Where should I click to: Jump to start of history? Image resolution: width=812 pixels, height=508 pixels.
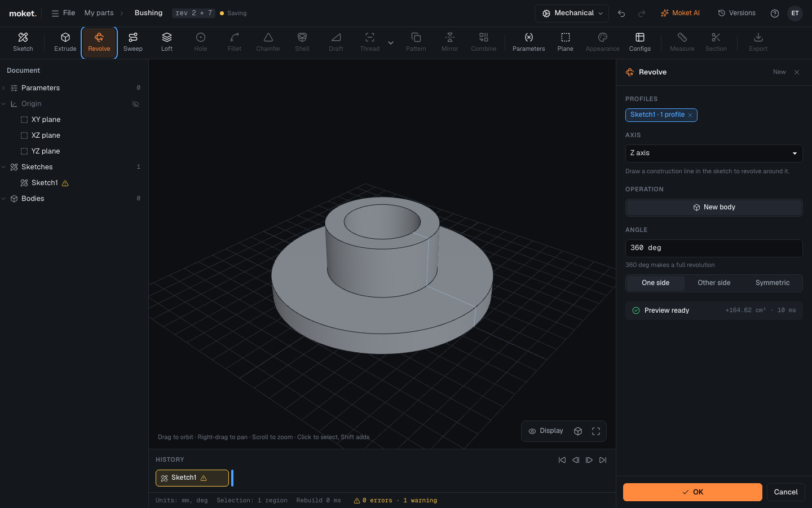562,460
